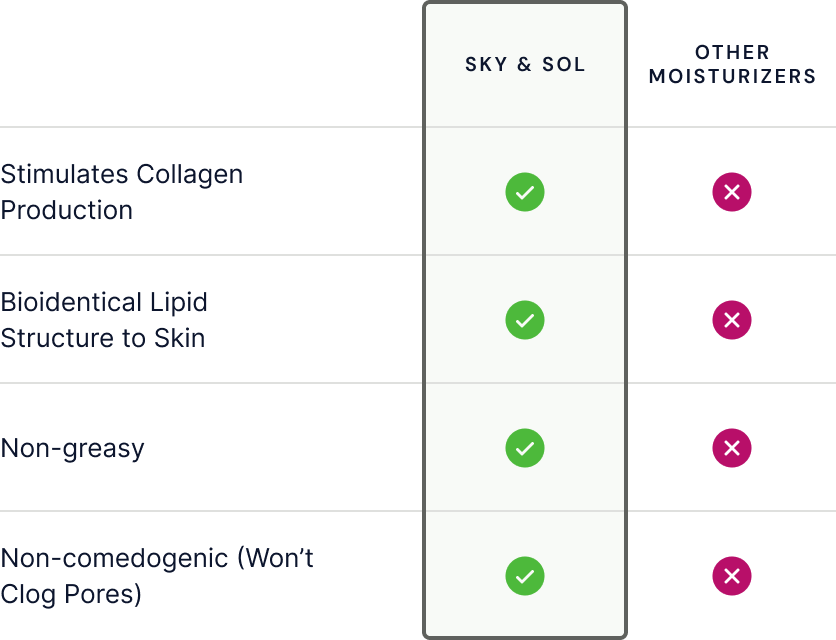The width and height of the screenshot is (836, 640).
Task: Click the Stimulates Collagen Production label
Action: pos(122,192)
